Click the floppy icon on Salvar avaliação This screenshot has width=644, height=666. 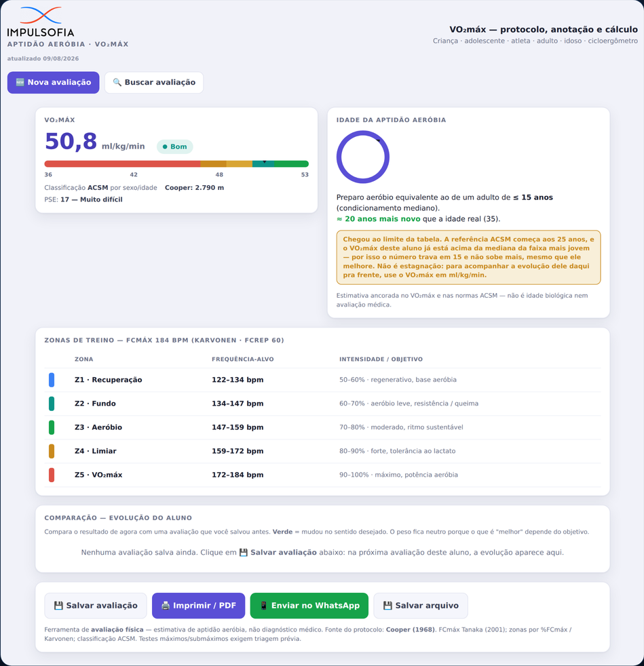coord(58,606)
